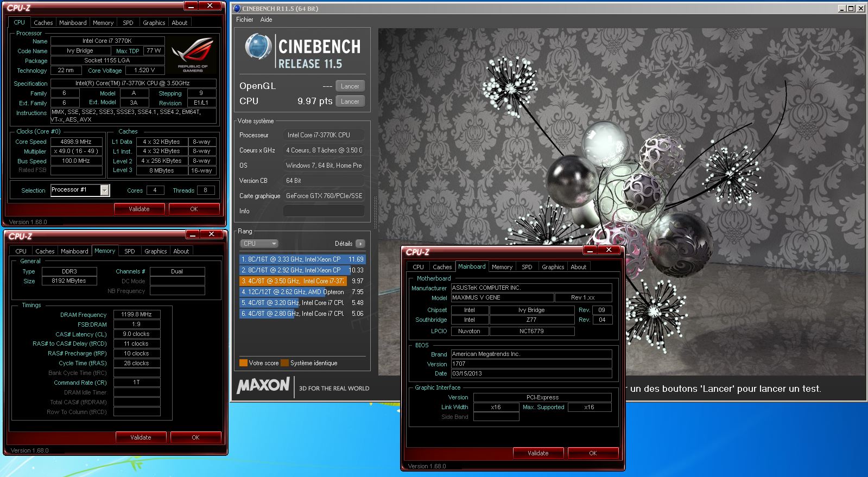Open the Aide menu in Cinebench

pyautogui.click(x=266, y=20)
